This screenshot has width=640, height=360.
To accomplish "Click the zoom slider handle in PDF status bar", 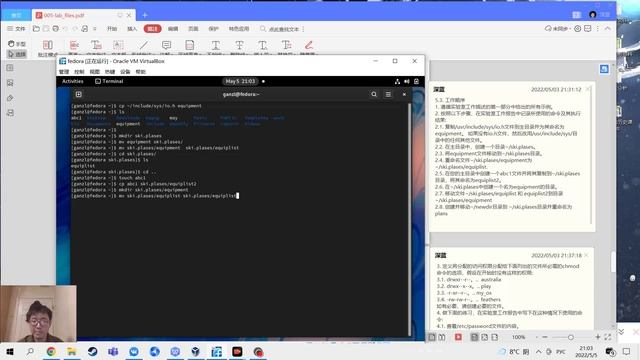I will click(571, 337).
